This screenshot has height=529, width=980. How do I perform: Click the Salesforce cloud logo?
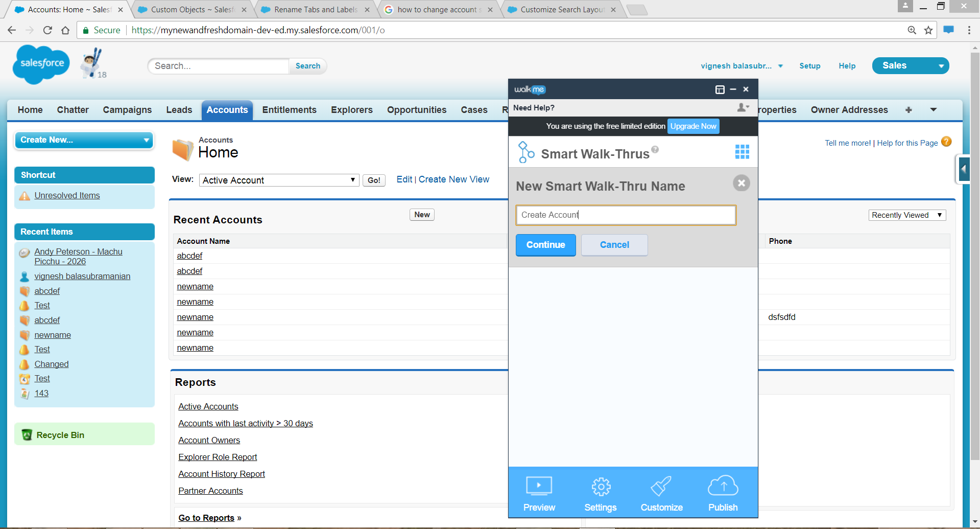41,64
